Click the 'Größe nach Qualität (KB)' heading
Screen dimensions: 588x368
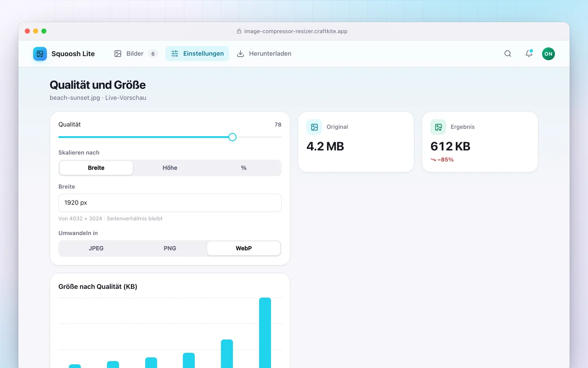coord(98,287)
